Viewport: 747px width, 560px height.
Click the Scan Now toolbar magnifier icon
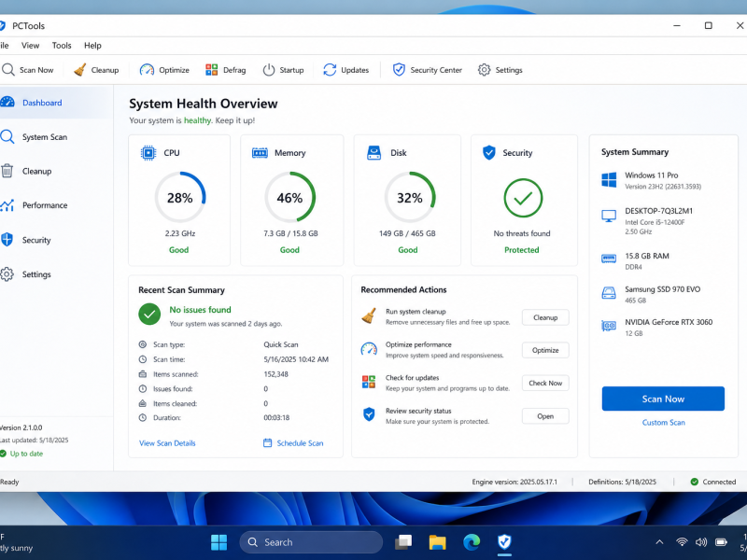coord(8,70)
